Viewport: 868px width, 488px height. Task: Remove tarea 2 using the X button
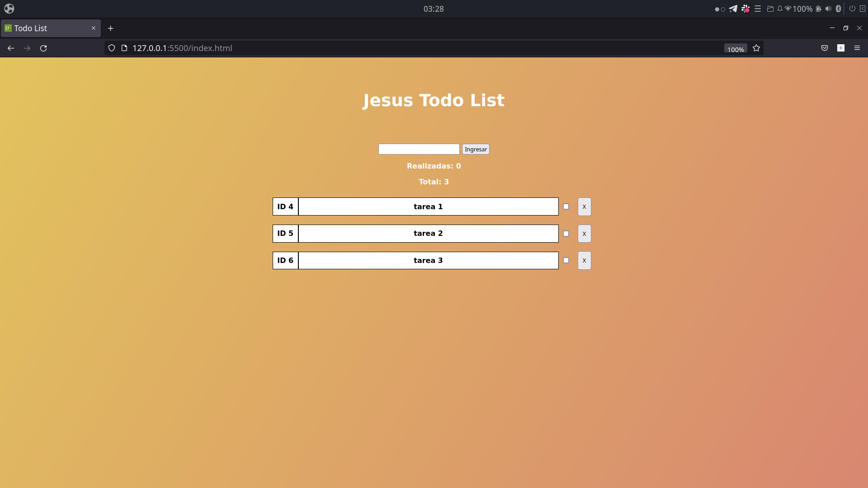(x=584, y=234)
